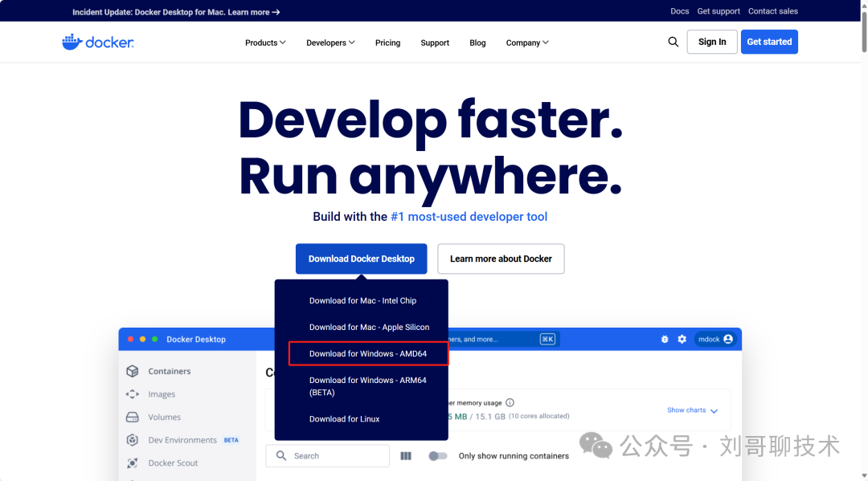The width and height of the screenshot is (868, 481).
Task: Open Support in the nav bar
Action: pos(435,43)
